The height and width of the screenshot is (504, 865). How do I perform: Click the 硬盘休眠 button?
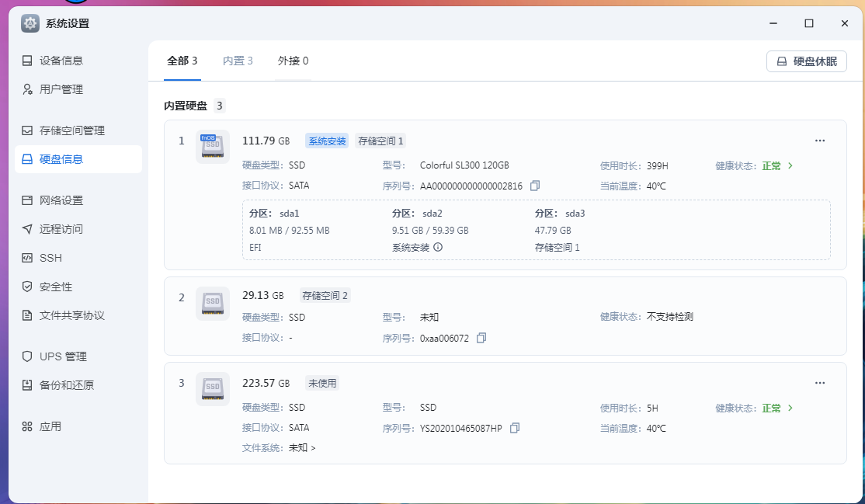point(807,61)
